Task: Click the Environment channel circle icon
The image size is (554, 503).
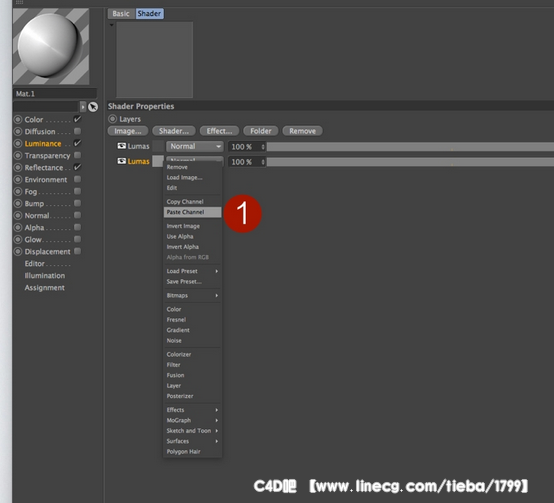Action: click(18, 179)
